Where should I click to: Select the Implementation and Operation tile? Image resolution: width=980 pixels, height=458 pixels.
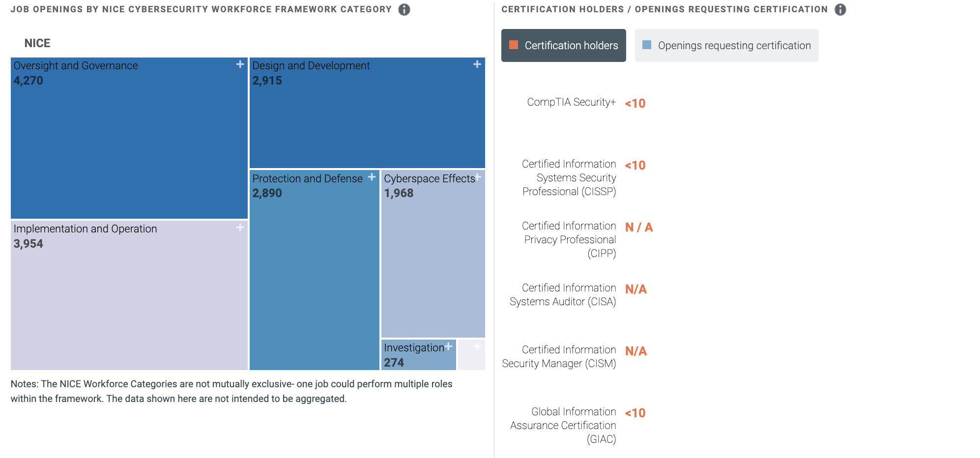(129, 295)
